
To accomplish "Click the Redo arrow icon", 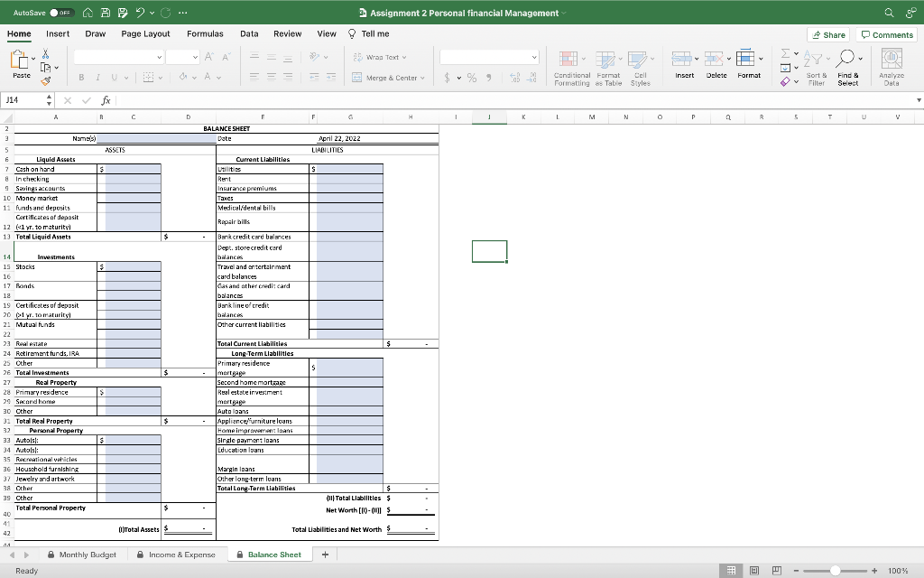I will click(x=166, y=13).
